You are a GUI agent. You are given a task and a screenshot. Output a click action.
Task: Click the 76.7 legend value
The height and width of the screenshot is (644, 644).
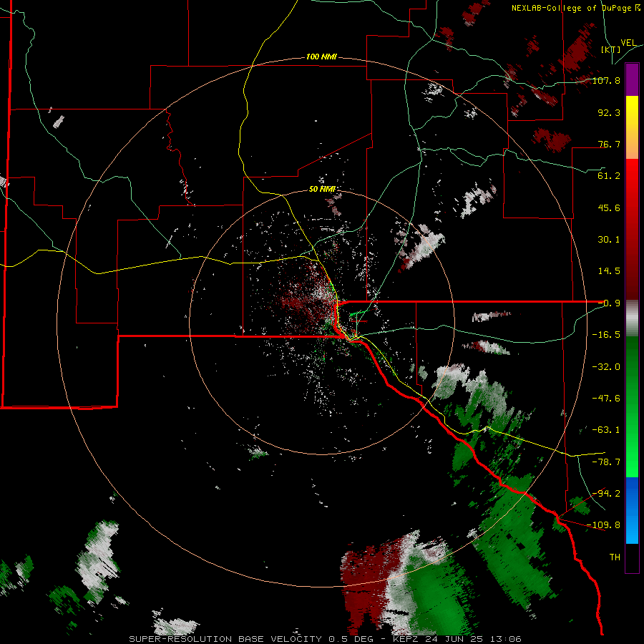[609, 144]
